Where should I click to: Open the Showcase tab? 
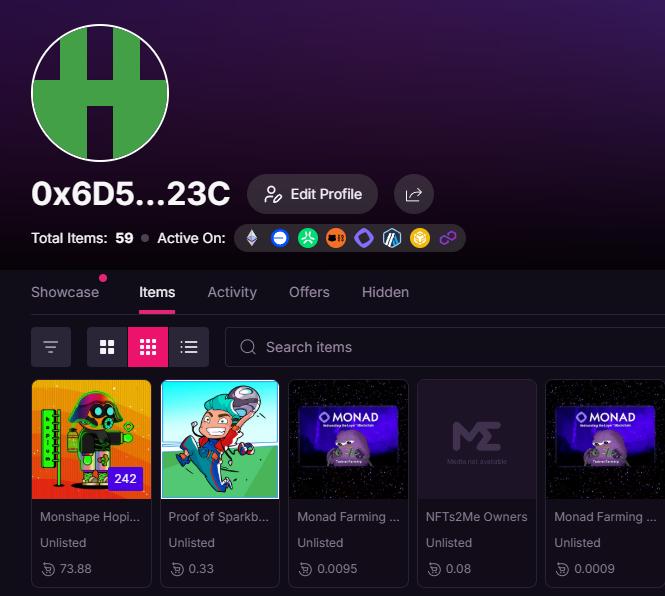pyautogui.click(x=65, y=292)
